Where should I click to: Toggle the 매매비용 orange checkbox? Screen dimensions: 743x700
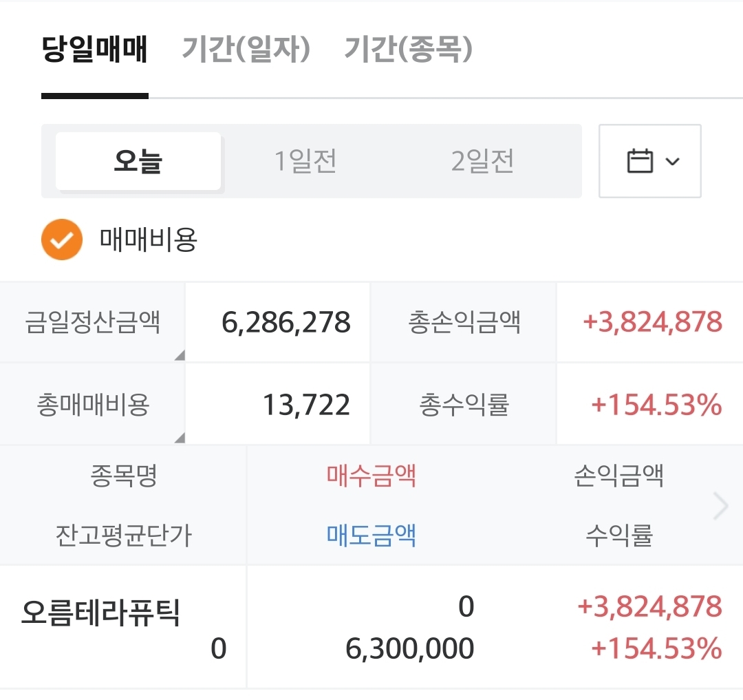(x=62, y=240)
